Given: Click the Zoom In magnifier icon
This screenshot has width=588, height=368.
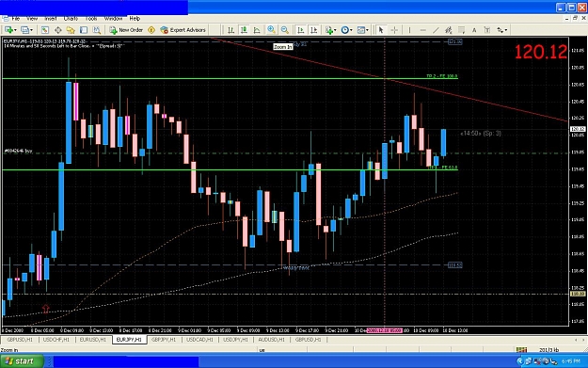Looking at the screenshot, I should (271, 30).
